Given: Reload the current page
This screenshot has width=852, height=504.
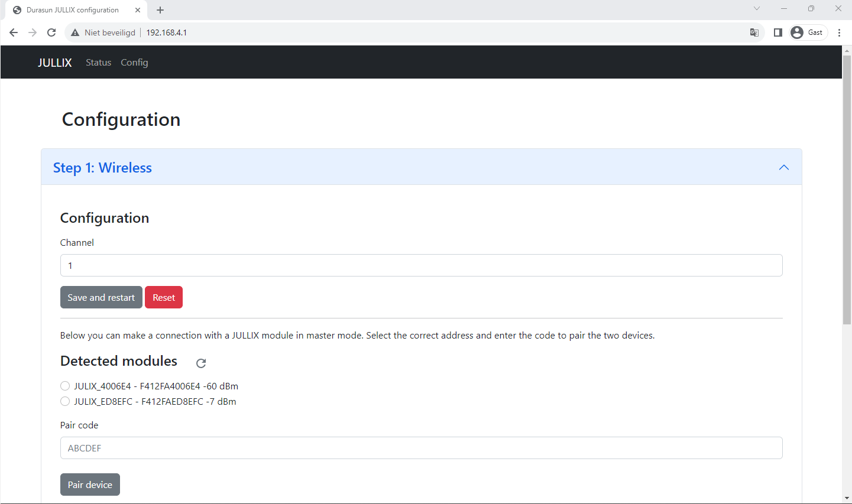Looking at the screenshot, I should [51, 32].
